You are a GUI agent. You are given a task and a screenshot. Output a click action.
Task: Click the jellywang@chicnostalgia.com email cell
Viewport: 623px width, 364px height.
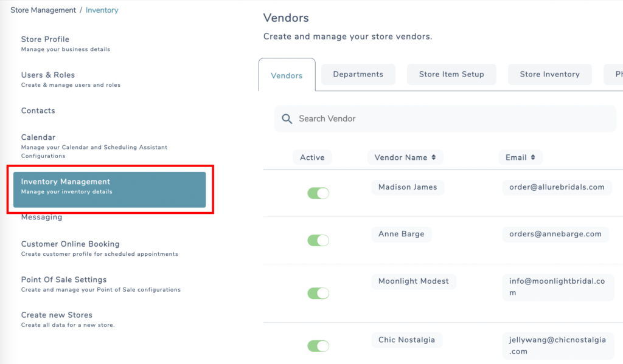point(558,346)
